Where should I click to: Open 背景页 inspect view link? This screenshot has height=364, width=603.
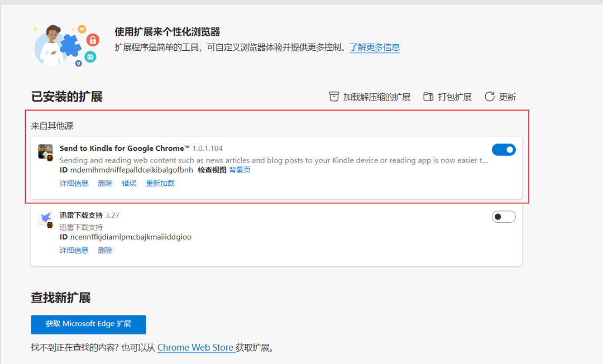point(240,170)
